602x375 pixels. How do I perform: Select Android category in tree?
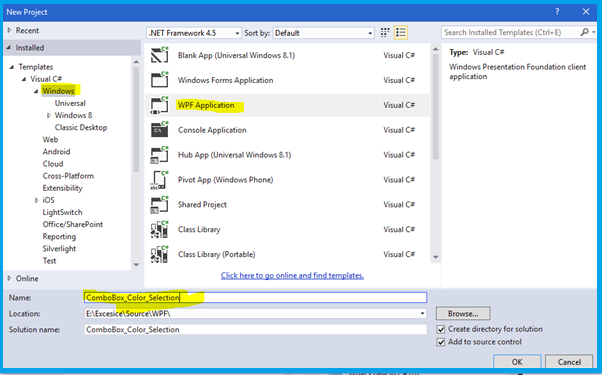(x=56, y=152)
